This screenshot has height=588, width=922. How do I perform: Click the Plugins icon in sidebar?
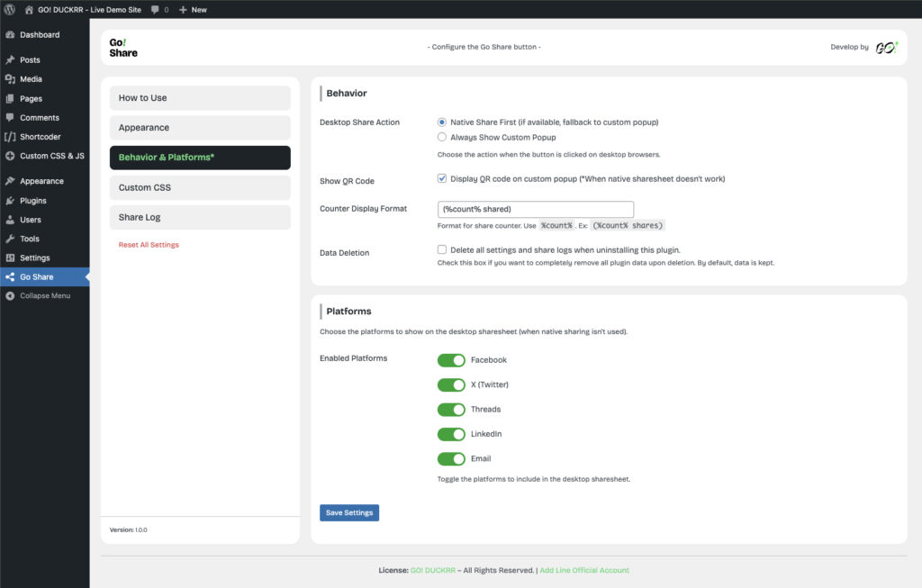(10, 201)
